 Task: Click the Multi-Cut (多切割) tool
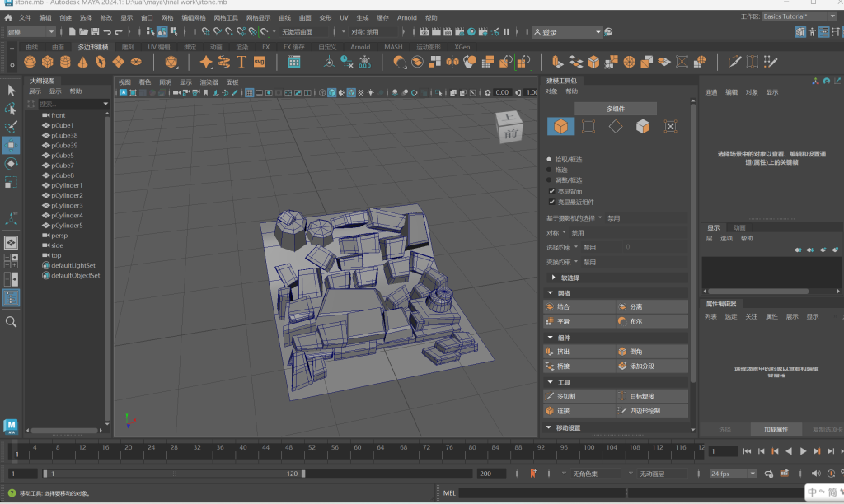click(x=565, y=396)
